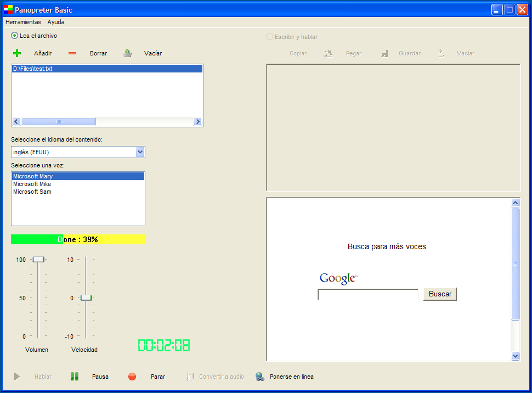Click the Buscar search button
Screen dimensions: 532x393
pos(440,294)
